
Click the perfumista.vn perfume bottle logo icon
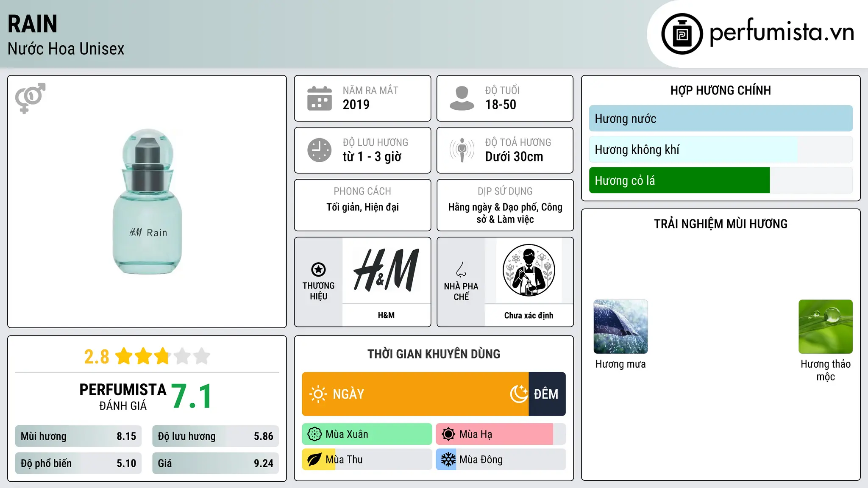(682, 34)
